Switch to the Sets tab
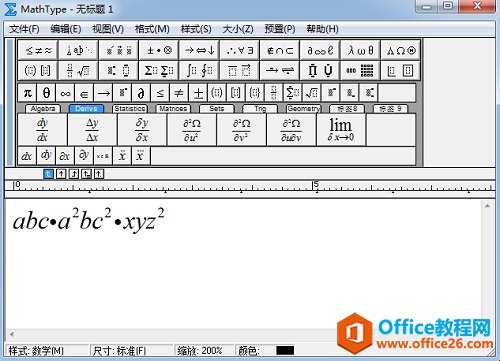The height and width of the screenshot is (361, 500). [217, 109]
